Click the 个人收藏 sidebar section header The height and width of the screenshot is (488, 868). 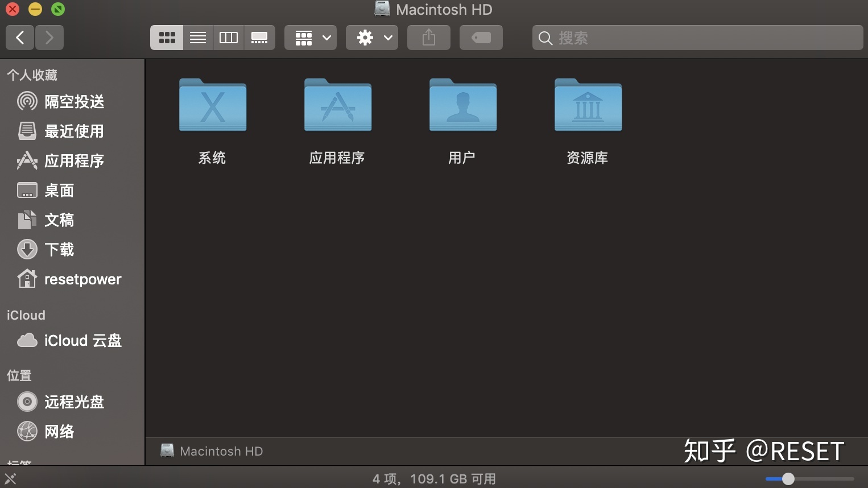point(32,75)
